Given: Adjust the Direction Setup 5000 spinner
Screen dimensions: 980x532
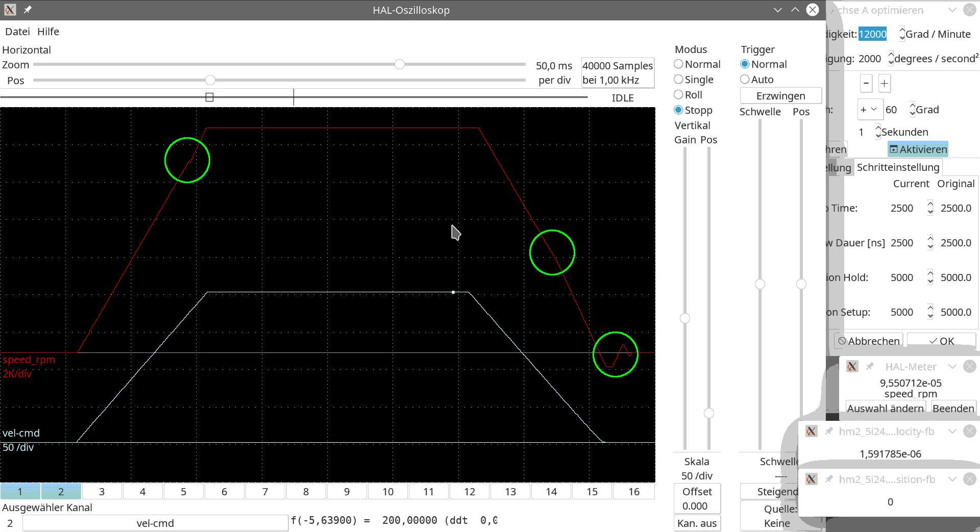Looking at the screenshot, I should tap(930, 312).
